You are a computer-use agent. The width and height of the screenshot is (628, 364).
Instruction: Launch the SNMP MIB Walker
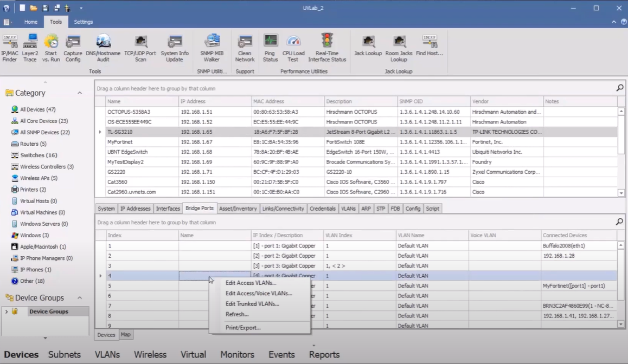click(212, 48)
